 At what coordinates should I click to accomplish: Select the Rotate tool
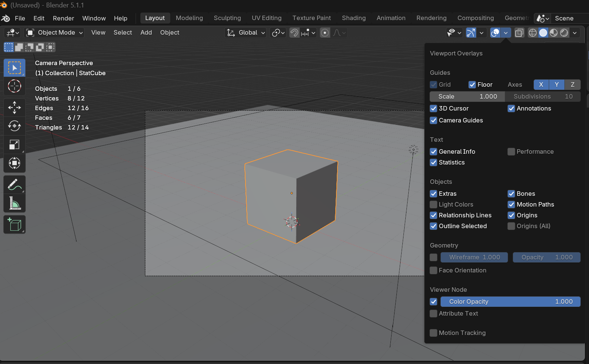tap(15, 126)
